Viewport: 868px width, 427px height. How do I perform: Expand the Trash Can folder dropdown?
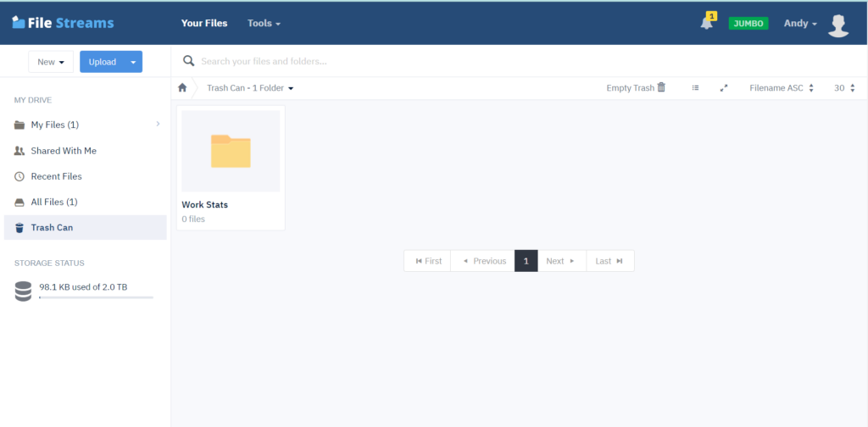pyautogui.click(x=291, y=88)
